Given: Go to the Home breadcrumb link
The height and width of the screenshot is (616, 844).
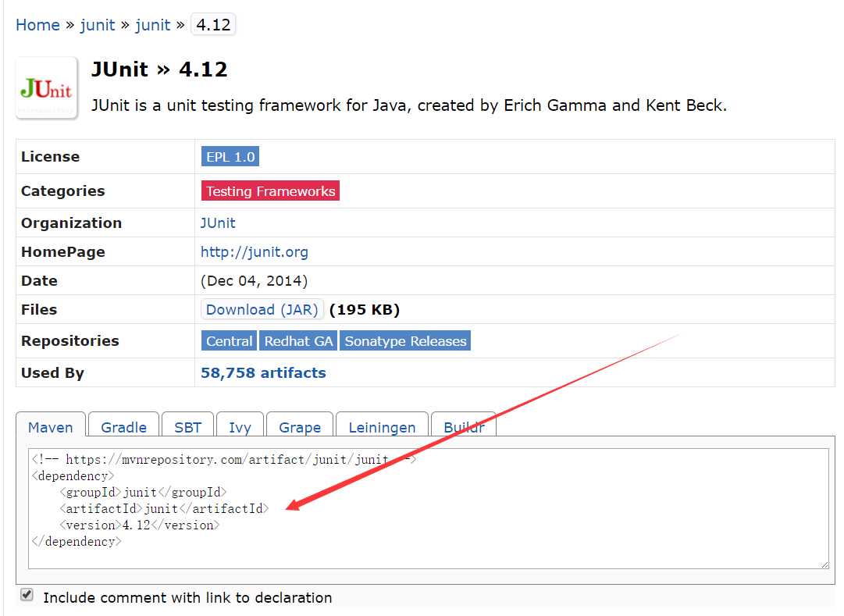Looking at the screenshot, I should (x=37, y=25).
